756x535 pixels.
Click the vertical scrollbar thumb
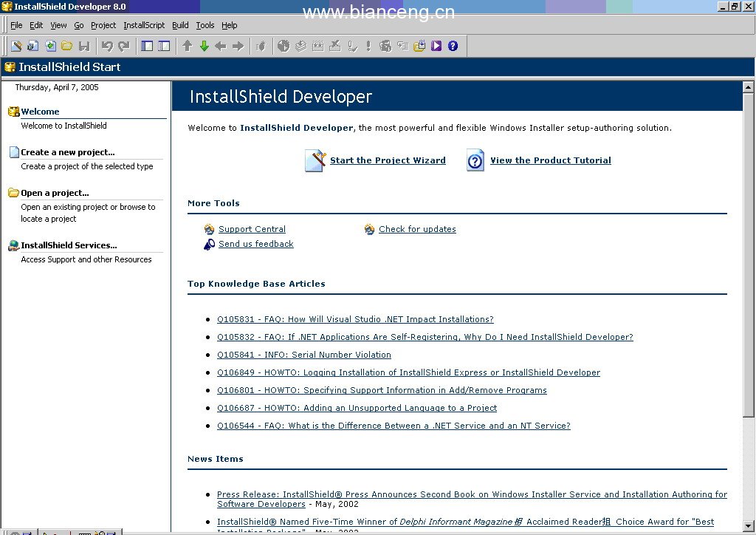pos(749,256)
